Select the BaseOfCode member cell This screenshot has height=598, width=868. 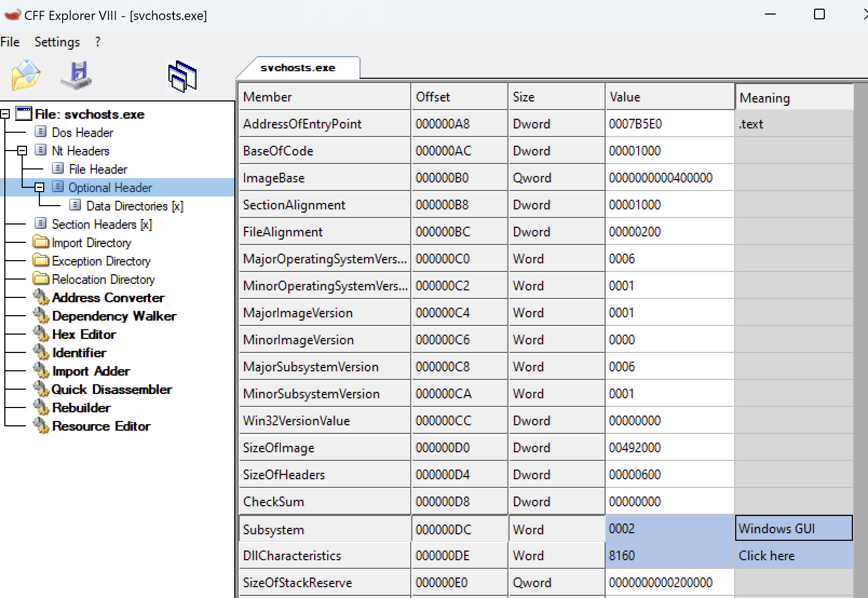(324, 151)
